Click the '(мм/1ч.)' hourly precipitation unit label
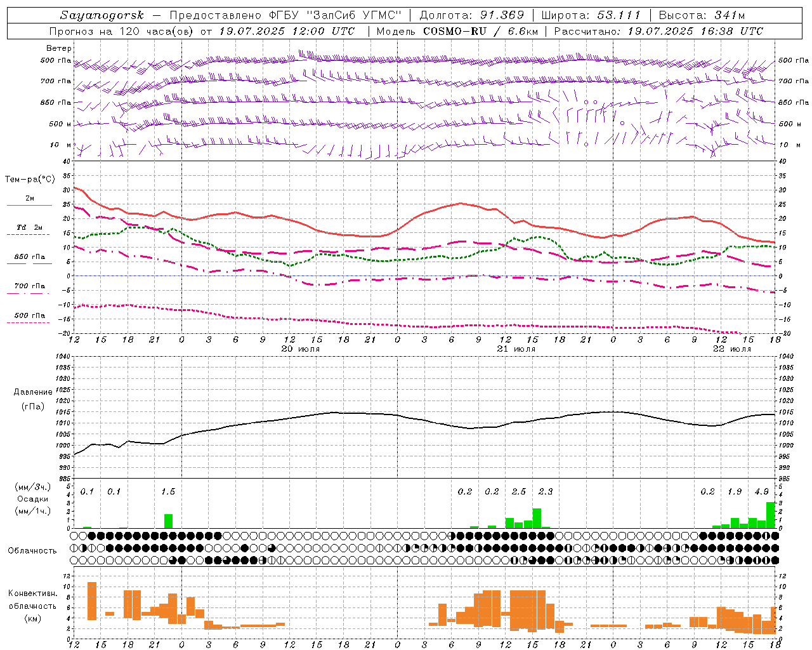812x650 pixels. [x=34, y=511]
